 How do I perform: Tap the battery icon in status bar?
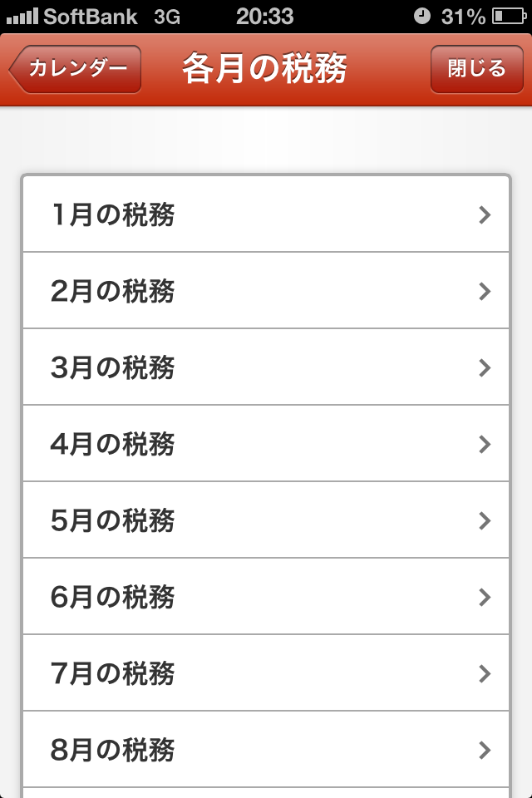509,16
